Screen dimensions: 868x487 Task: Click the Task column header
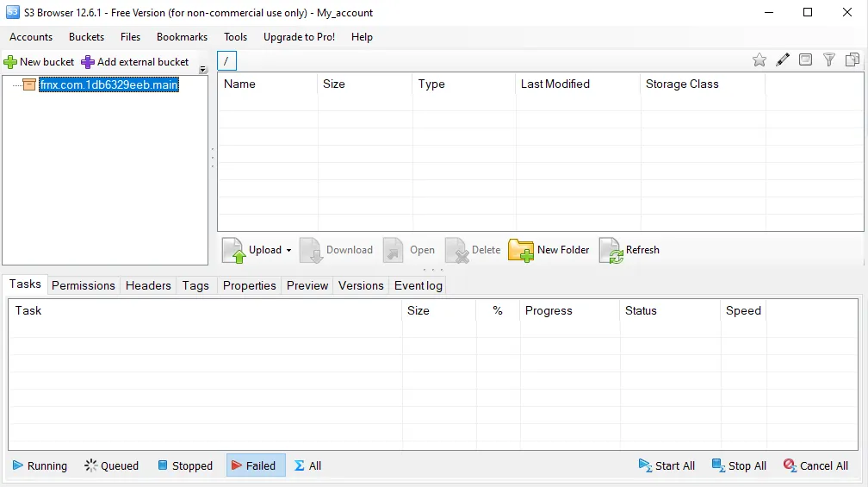click(x=205, y=311)
